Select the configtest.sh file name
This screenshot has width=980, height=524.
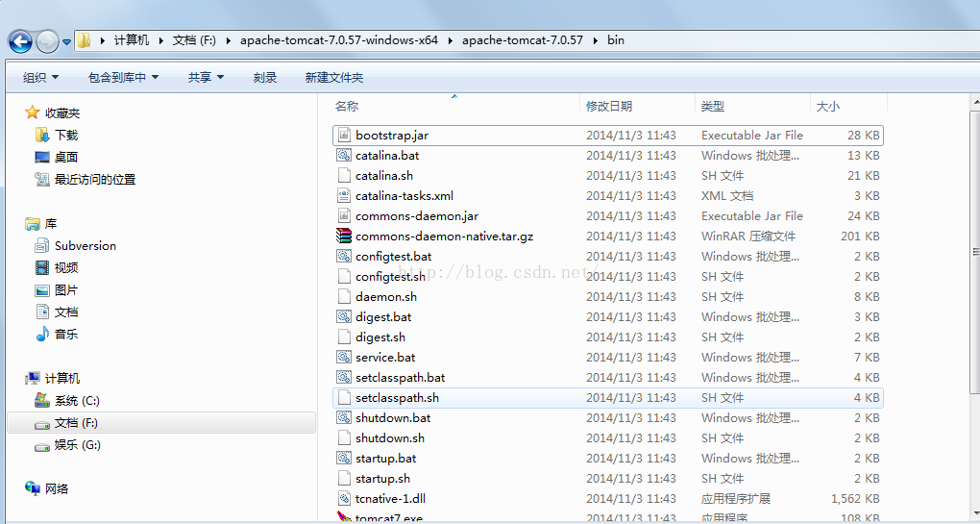[x=391, y=276]
